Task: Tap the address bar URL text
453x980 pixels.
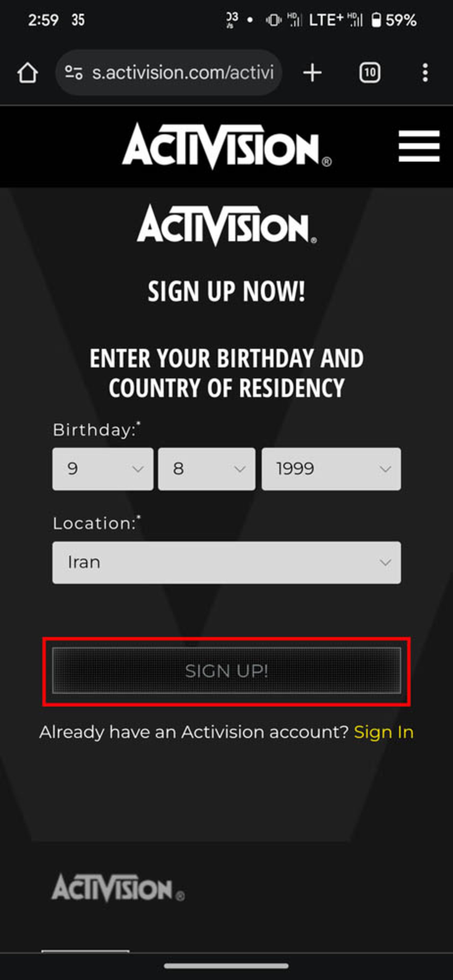Action: [x=183, y=72]
